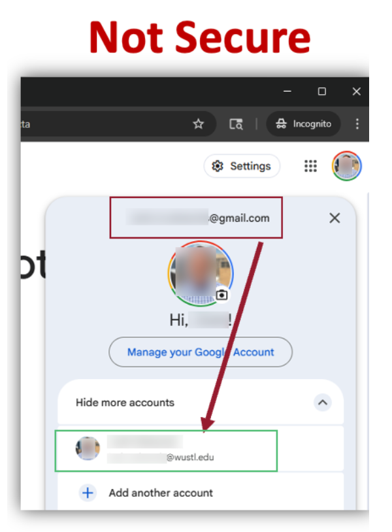Click the large circular profile picture
The image size is (392, 532).
[x=199, y=274]
